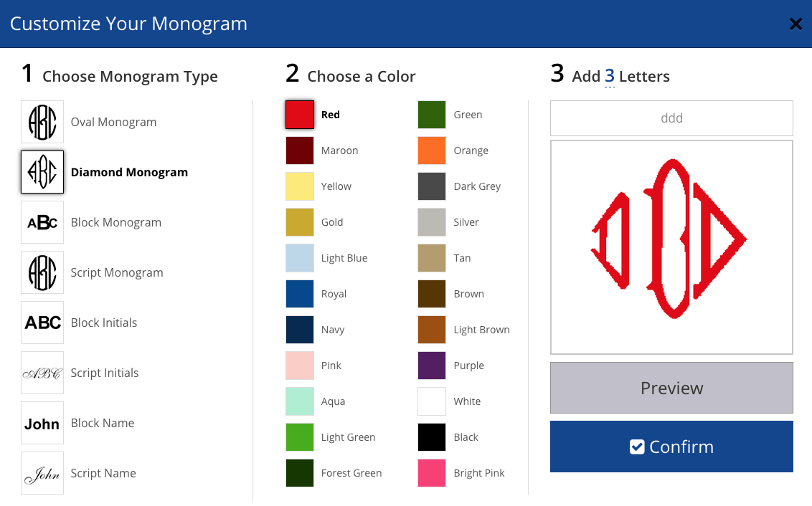This screenshot has width=812, height=506.
Task: Click the Diamond Monogram label
Action: tap(129, 172)
